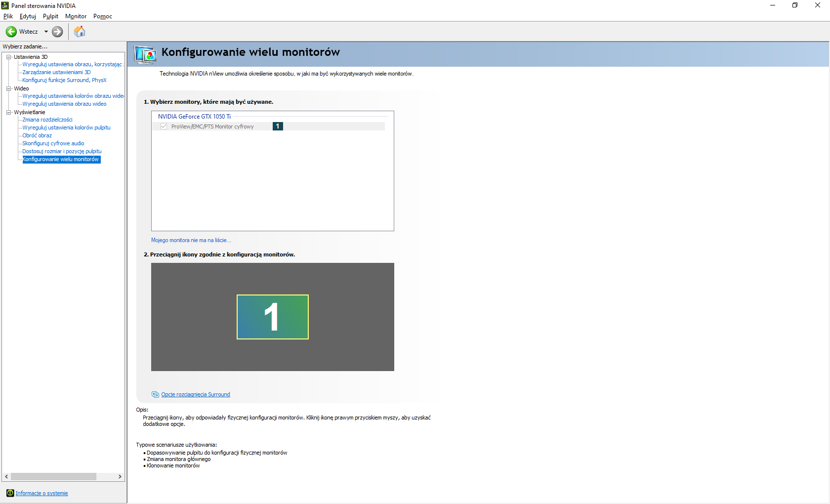Open the Monitor menu

(76, 16)
